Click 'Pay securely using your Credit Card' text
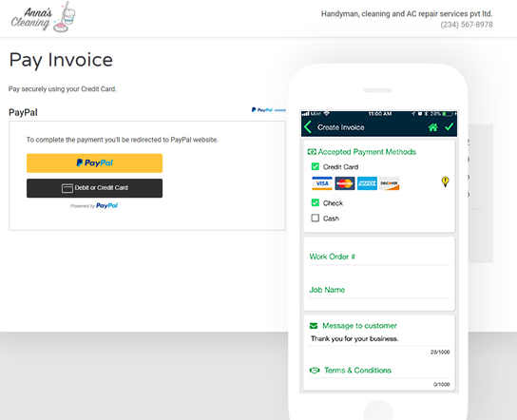 point(63,89)
